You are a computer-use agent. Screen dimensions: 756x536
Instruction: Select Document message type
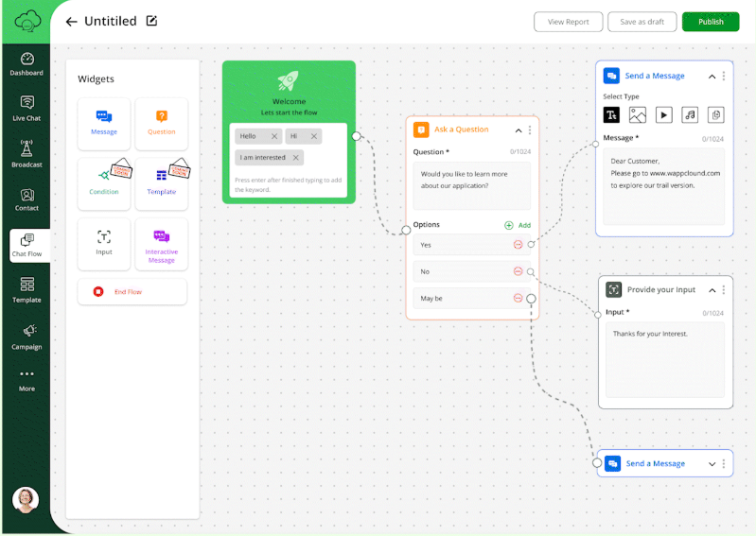click(716, 115)
